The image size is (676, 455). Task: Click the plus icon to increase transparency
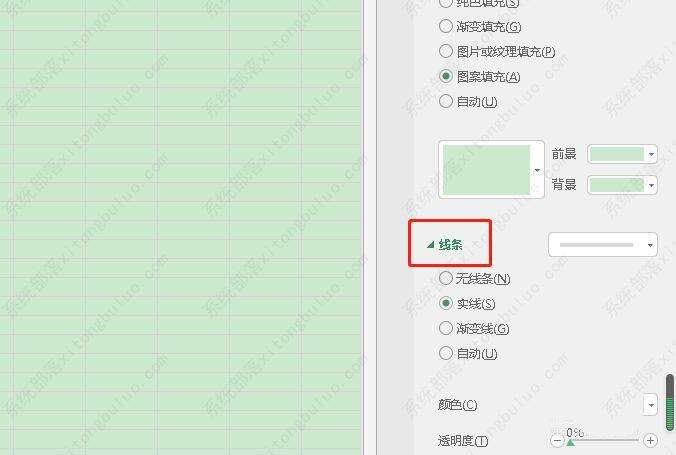click(x=650, y=440)
